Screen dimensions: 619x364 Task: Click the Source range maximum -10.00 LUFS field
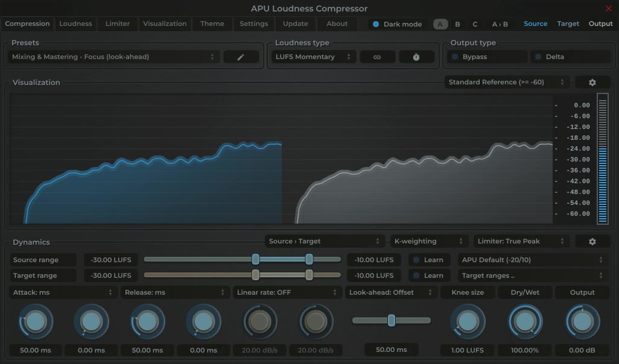(x=374, y=260)
